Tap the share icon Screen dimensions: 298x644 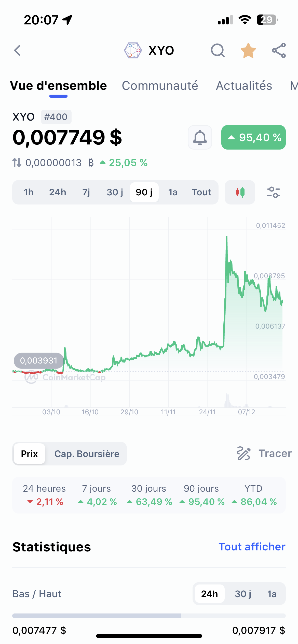coord(279,50)
